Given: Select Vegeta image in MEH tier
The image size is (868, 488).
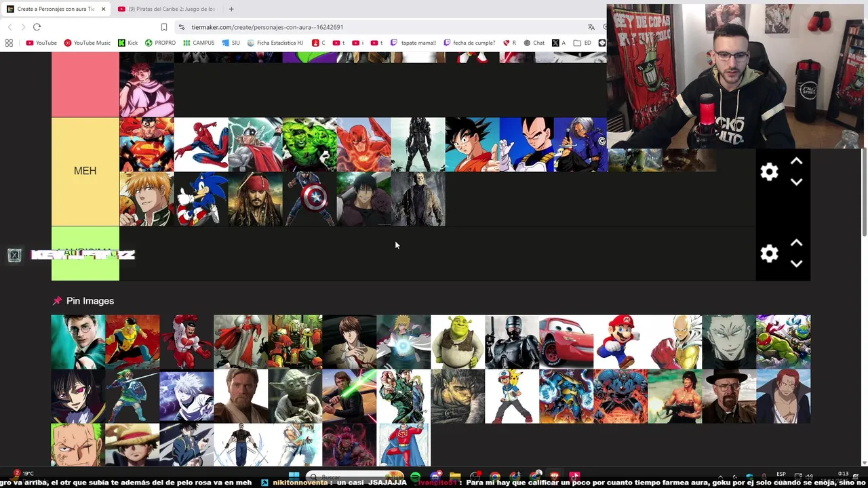Looking at the screenshot, I should tap(526, 144).
